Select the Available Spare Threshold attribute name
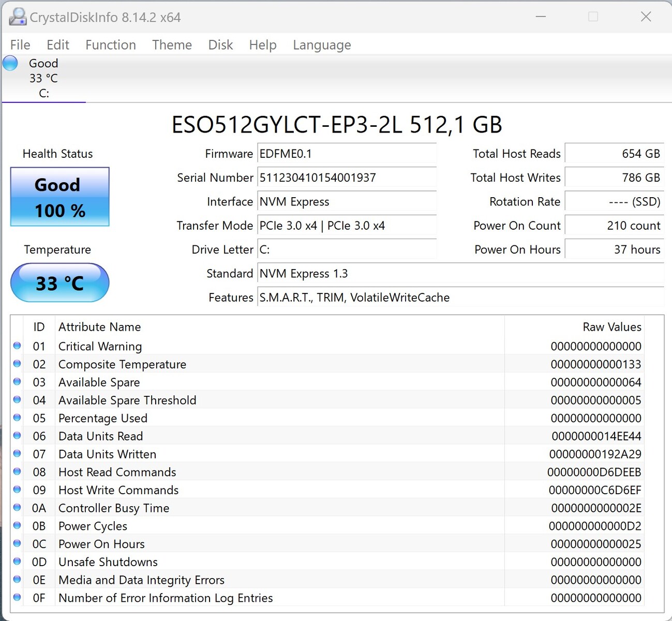Viewport: 672px width, 621px height. coord(127,400)
